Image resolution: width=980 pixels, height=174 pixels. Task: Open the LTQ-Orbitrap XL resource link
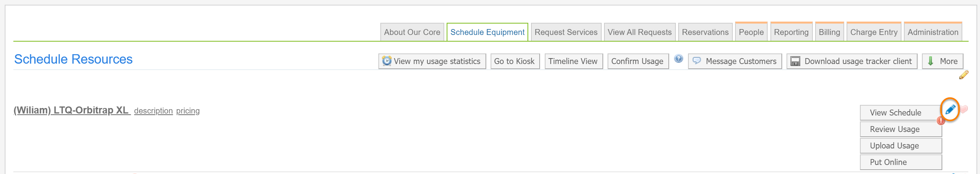(71, 110)
